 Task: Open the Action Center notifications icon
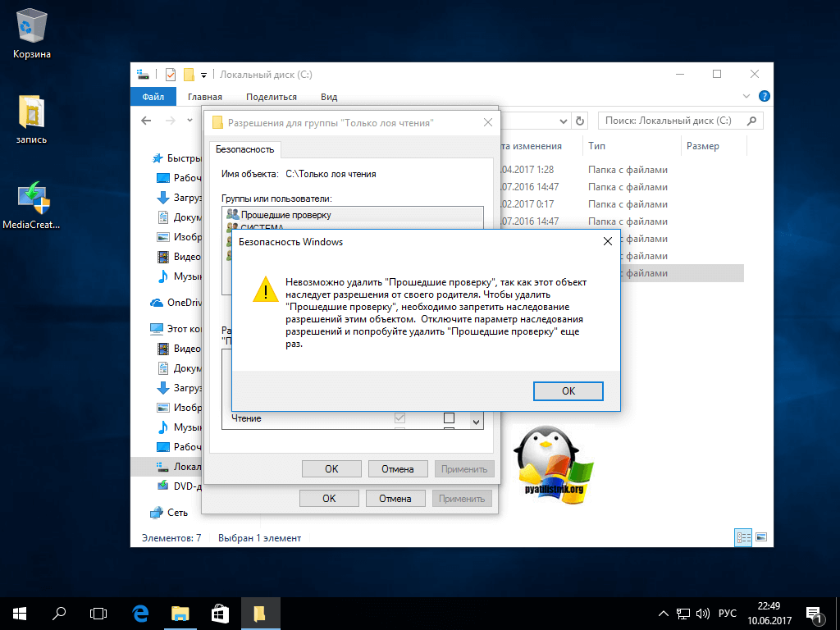coord(814,614)
